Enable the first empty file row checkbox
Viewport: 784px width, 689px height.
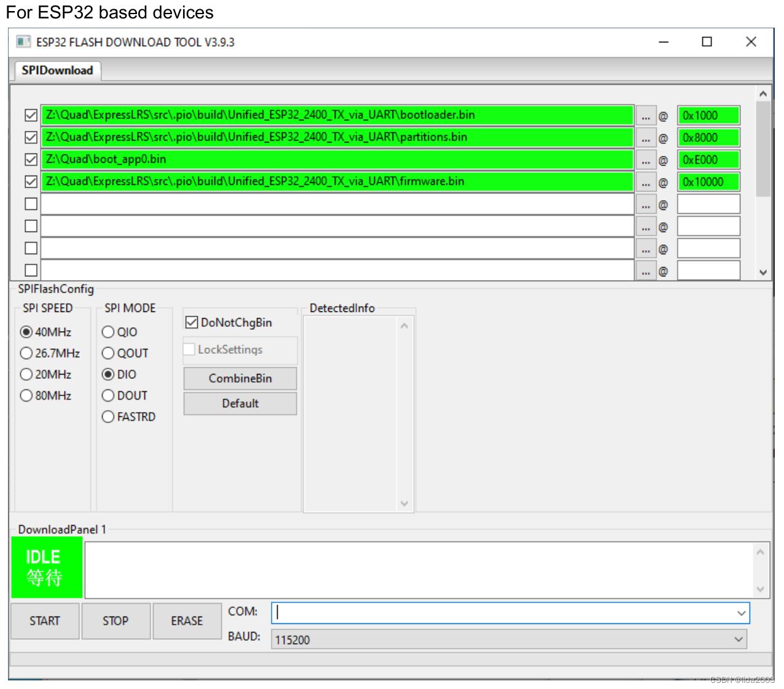coord(31,203)
